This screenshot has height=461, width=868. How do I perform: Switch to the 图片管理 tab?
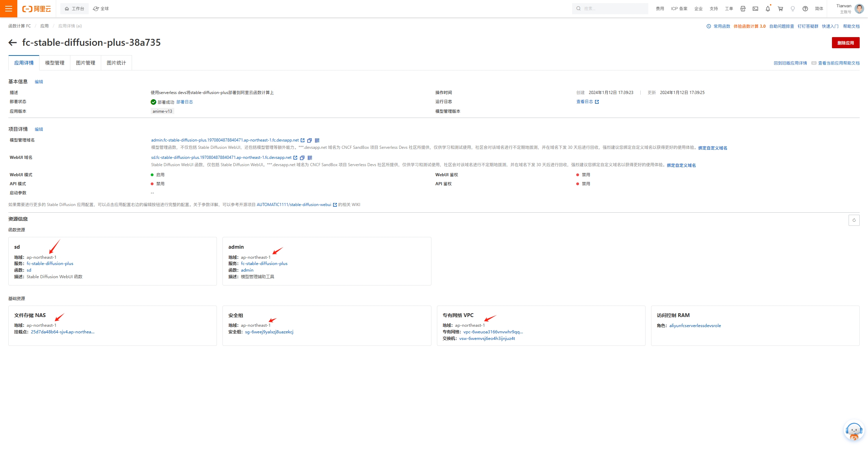click(86, 63)
